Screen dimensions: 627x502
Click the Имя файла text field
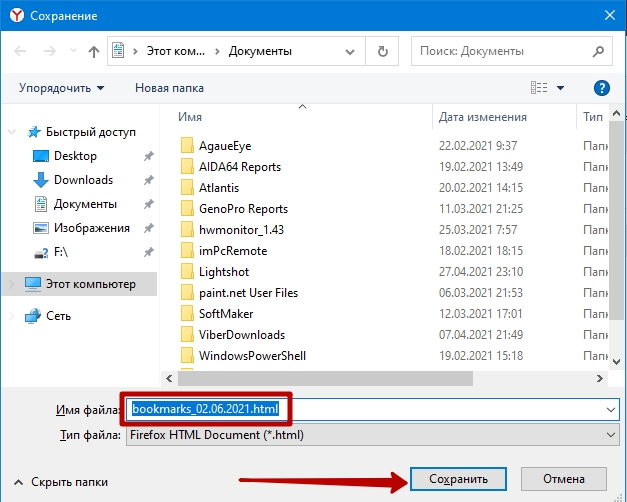373,409
